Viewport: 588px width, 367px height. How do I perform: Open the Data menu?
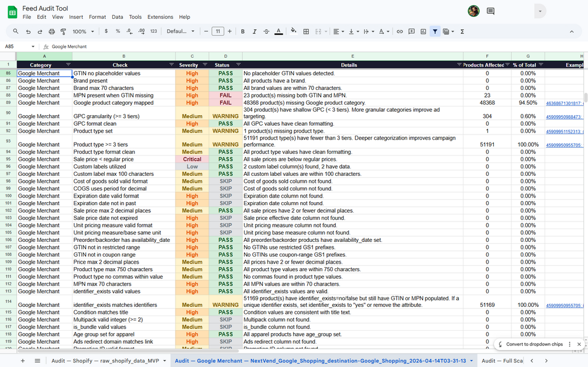[118, 17]
